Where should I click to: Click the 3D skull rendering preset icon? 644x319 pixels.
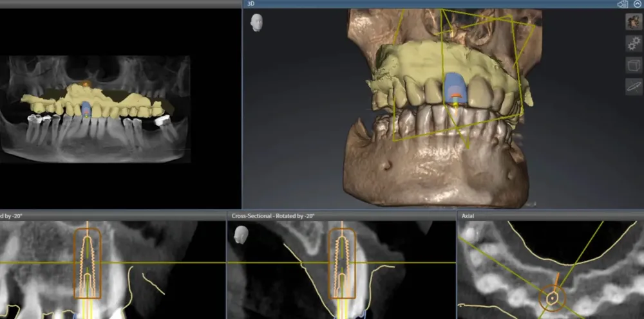click(x=634, y=22)
